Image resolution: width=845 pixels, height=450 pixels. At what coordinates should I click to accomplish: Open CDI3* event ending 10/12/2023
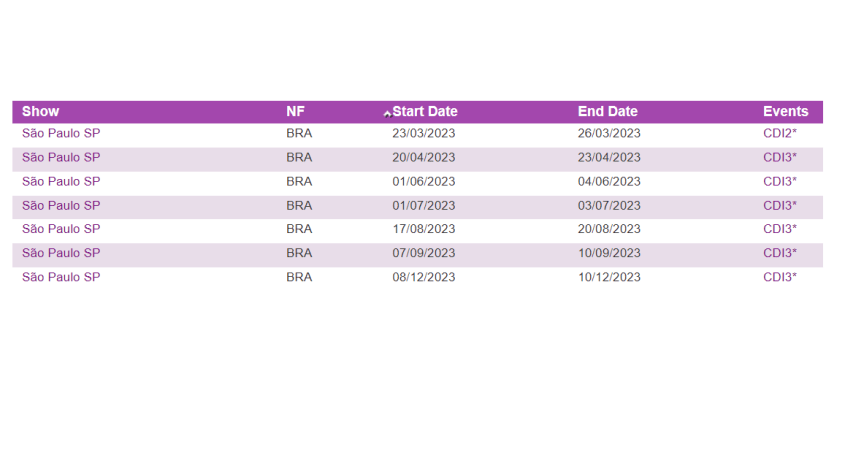point(779,277)
